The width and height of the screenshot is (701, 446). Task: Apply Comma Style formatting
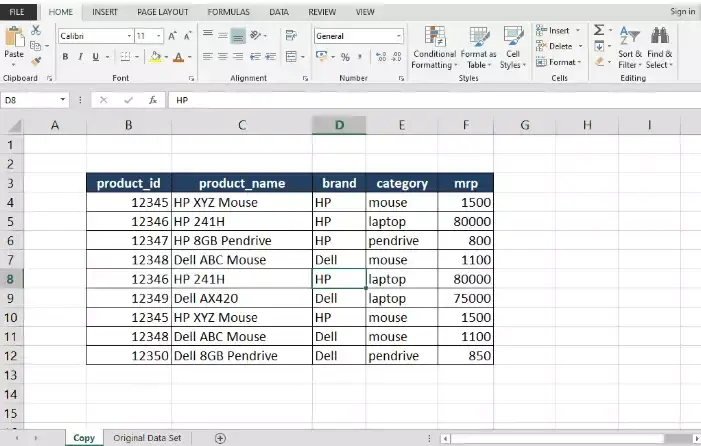(360, 57)
